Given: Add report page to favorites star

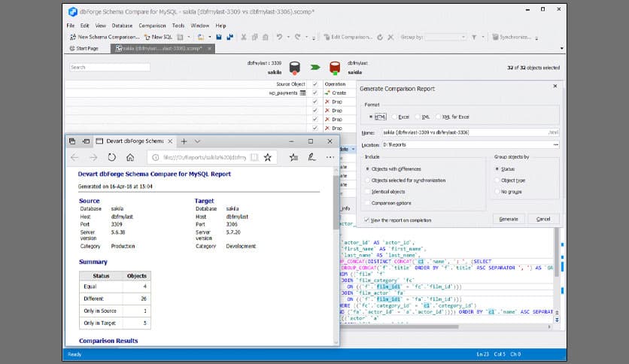Looking at the screenshot, I should click(x=268, y=157).
